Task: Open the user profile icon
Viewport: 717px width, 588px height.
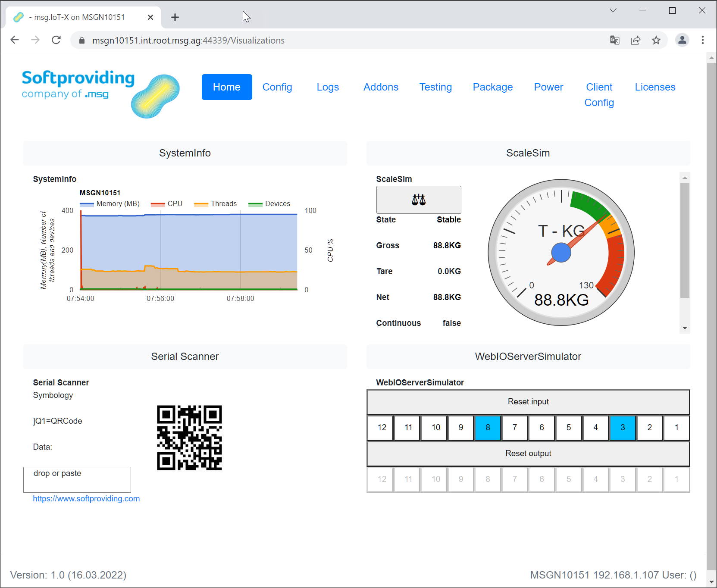Action: [x=682, y=40]
